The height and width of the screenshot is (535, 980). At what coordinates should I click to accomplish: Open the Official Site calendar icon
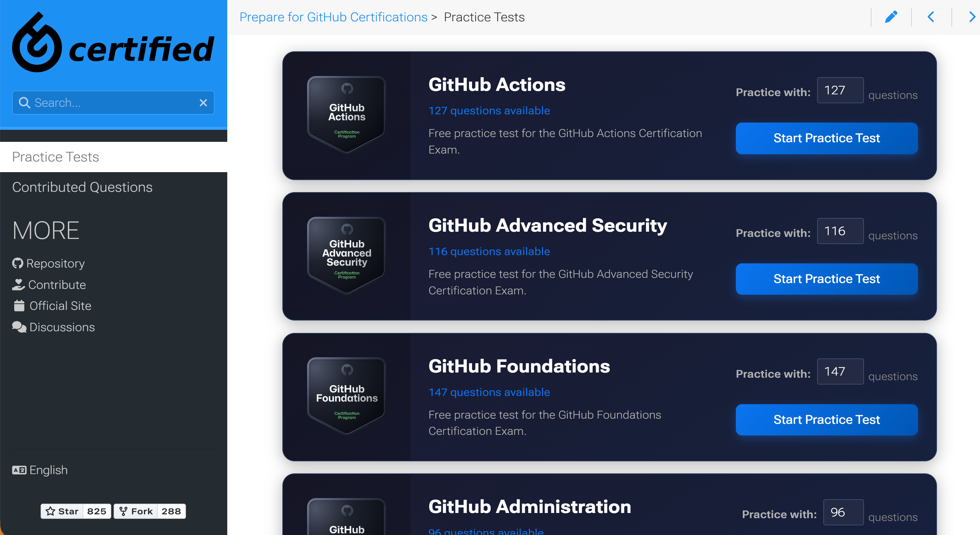18,305
